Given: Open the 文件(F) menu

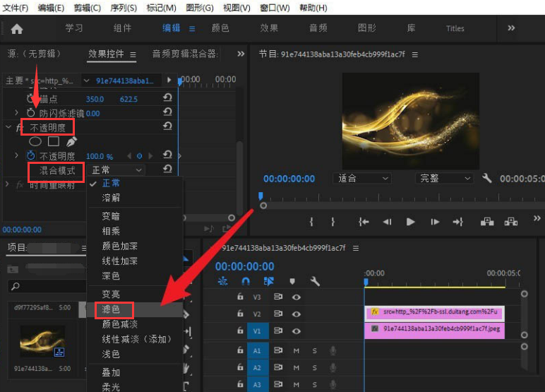Looking at the screenshot, I should [x=16, y=8].
